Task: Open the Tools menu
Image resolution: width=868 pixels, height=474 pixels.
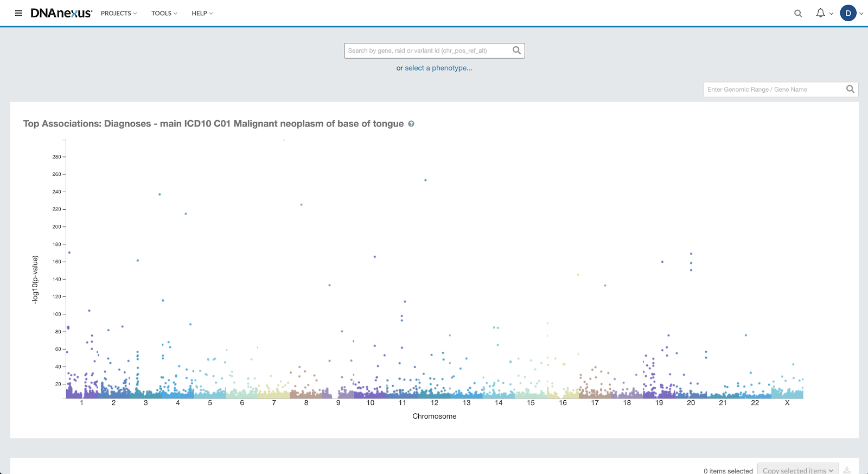Action: 164,13
